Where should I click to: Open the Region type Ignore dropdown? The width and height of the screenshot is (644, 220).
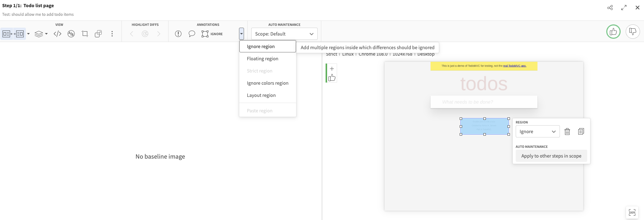537,132
